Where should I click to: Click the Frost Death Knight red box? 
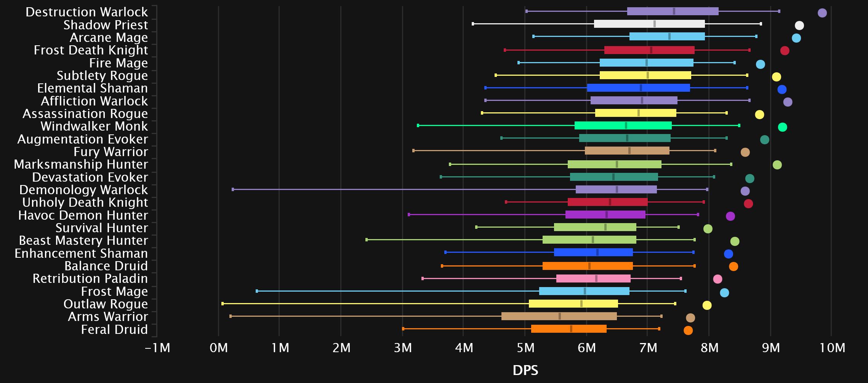click(649, 50)
